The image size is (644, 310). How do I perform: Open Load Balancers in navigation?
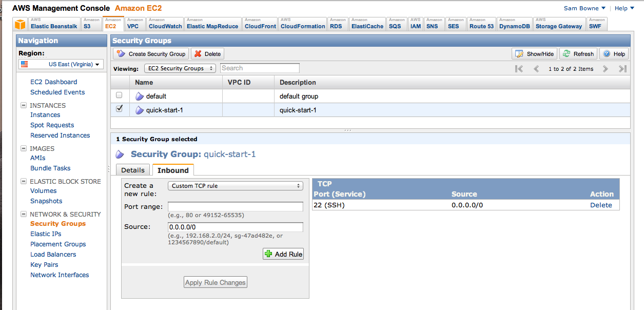point(53,255)
